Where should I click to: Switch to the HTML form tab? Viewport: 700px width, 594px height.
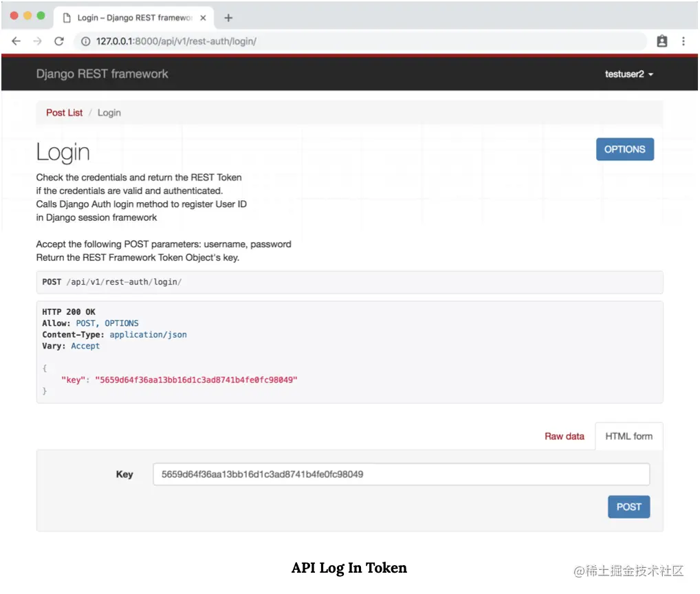click(x=628, y=436)
